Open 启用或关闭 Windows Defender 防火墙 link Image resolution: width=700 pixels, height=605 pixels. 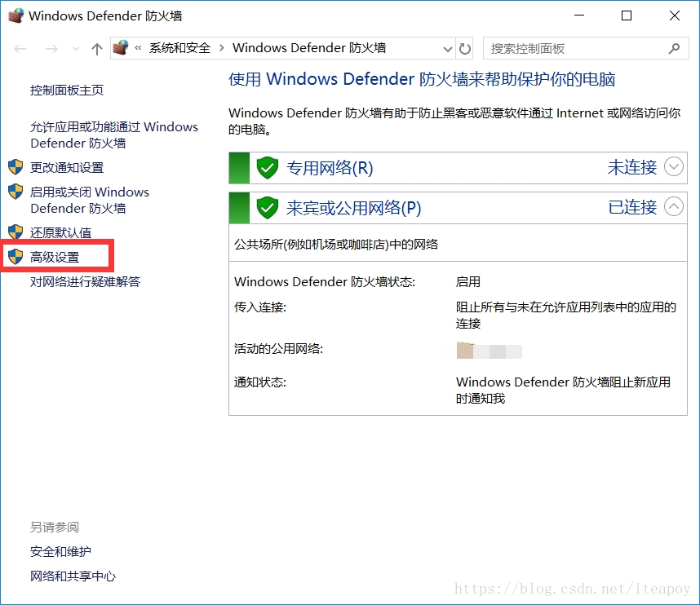tap(90, 200)
